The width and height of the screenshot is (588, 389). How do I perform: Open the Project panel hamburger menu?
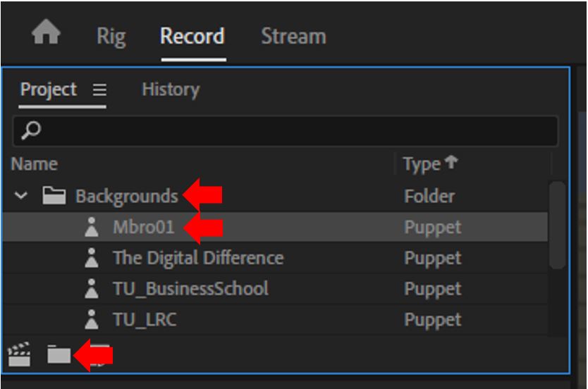[99, 90]
